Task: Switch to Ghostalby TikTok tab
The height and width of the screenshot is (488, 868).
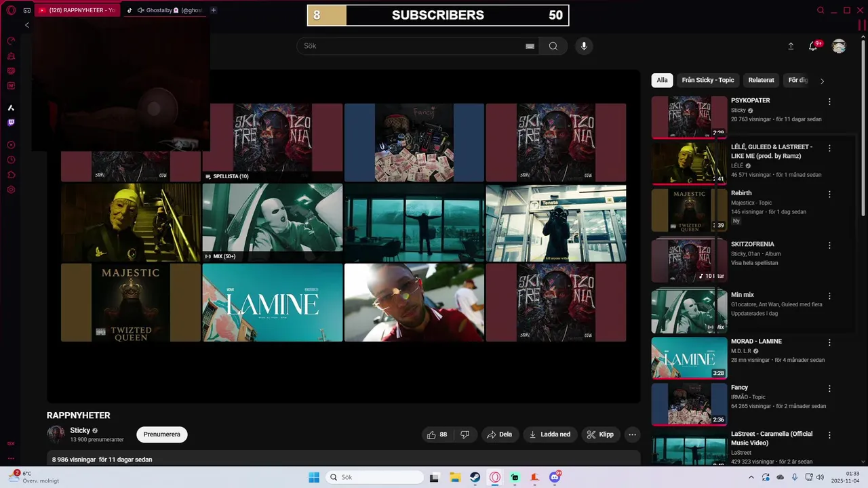Action: [165, 10]
